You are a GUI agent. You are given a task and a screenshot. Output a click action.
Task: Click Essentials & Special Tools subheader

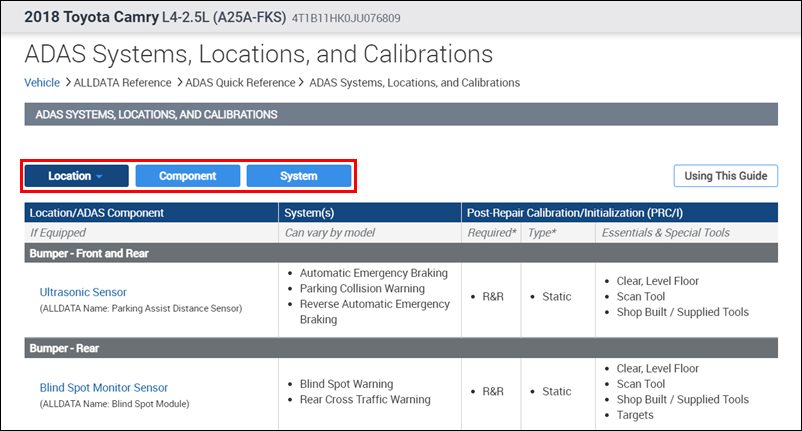click(x=665, y=233)
